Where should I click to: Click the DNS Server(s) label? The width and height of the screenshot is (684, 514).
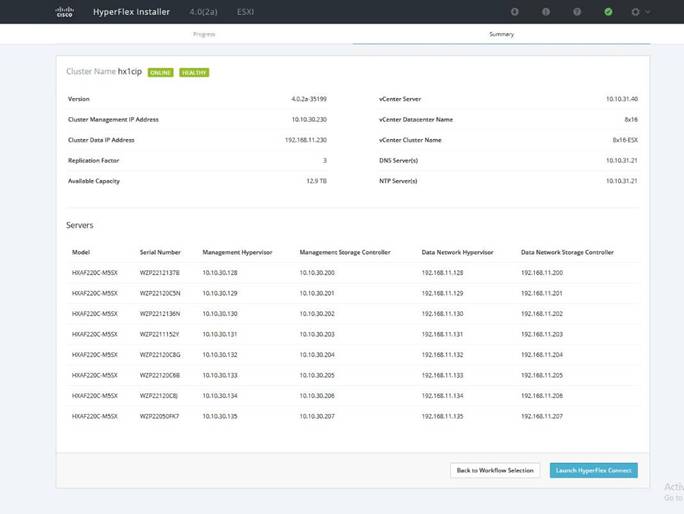(398, 161)
